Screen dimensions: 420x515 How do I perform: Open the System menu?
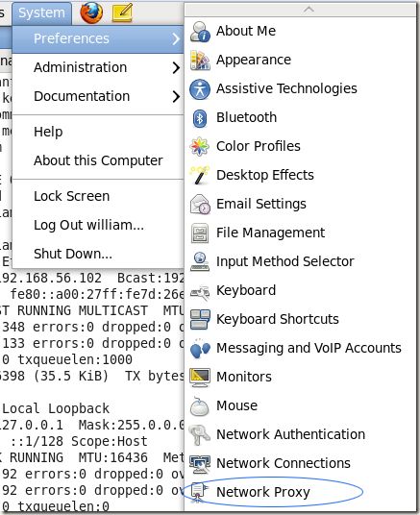(x=41, y=13)
